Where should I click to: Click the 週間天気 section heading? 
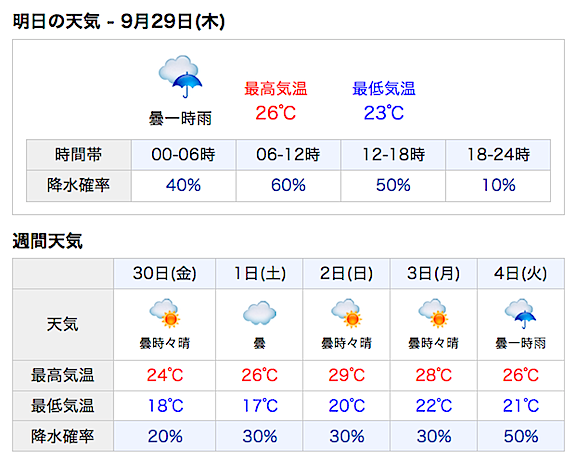[48, 241]
